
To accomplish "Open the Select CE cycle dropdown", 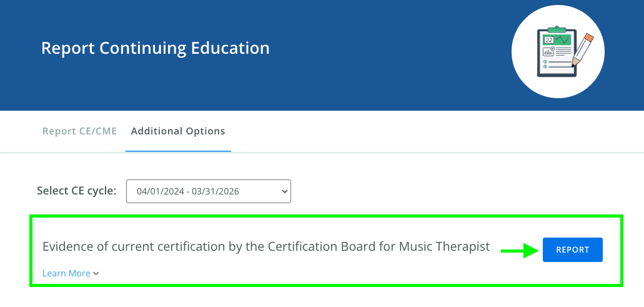I will [x=209, y=191].
